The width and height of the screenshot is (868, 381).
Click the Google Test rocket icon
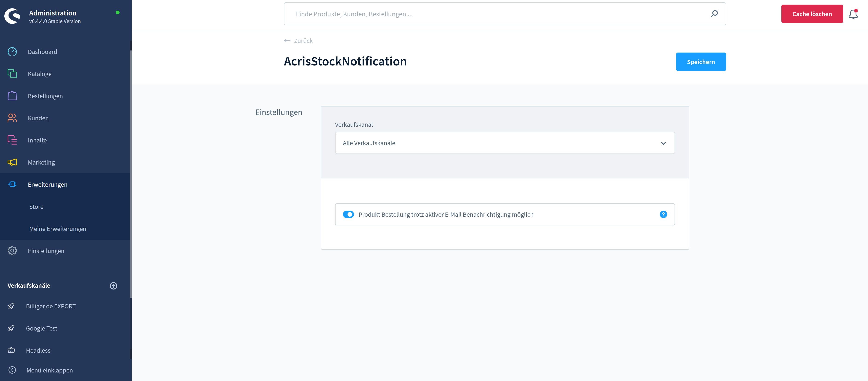tap(11, 328)
